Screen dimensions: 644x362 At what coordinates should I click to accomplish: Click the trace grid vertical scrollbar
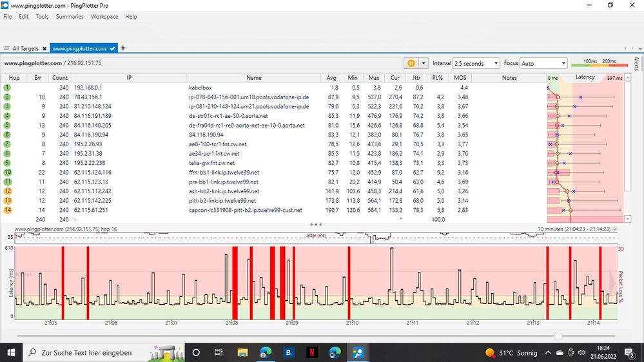[628, 135]
